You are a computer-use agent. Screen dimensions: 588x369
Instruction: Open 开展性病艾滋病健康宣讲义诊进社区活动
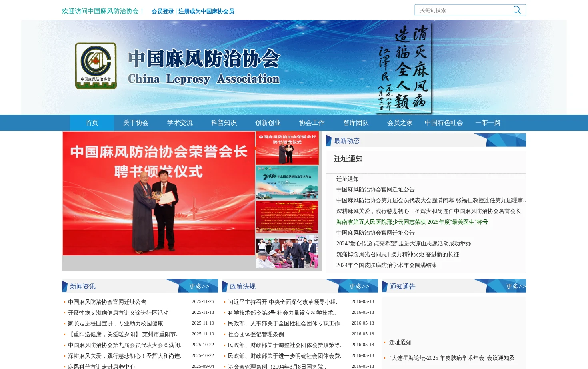(x=118, y=313)
